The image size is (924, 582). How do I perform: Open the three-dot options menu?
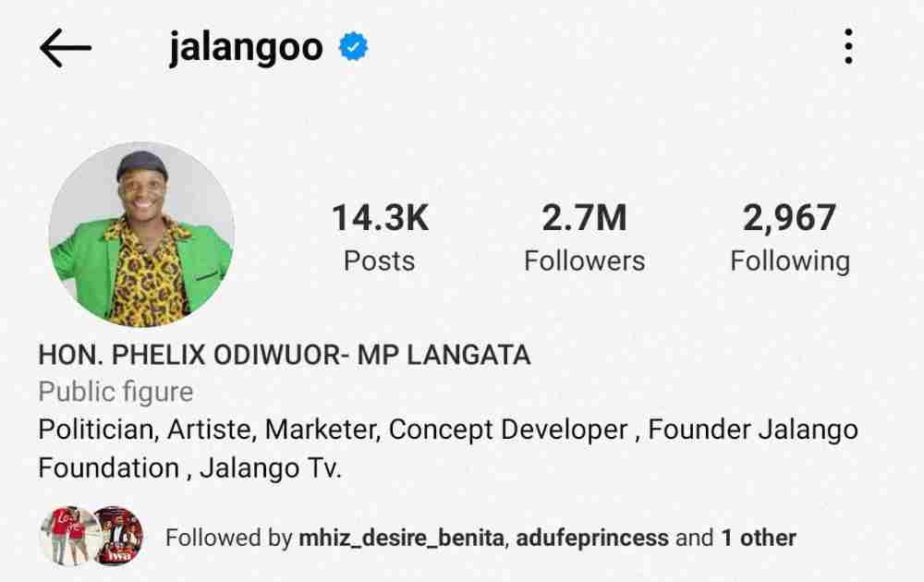[x=848, y=46]
